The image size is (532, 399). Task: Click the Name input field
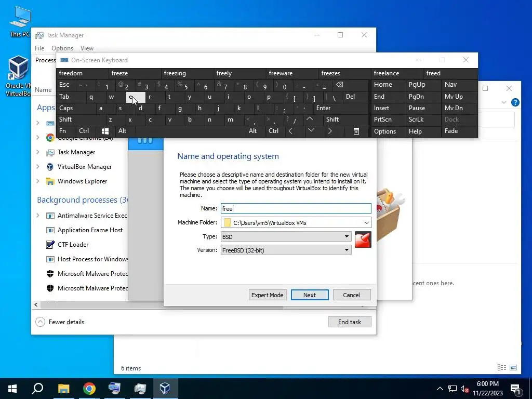(x=296, y=208)
